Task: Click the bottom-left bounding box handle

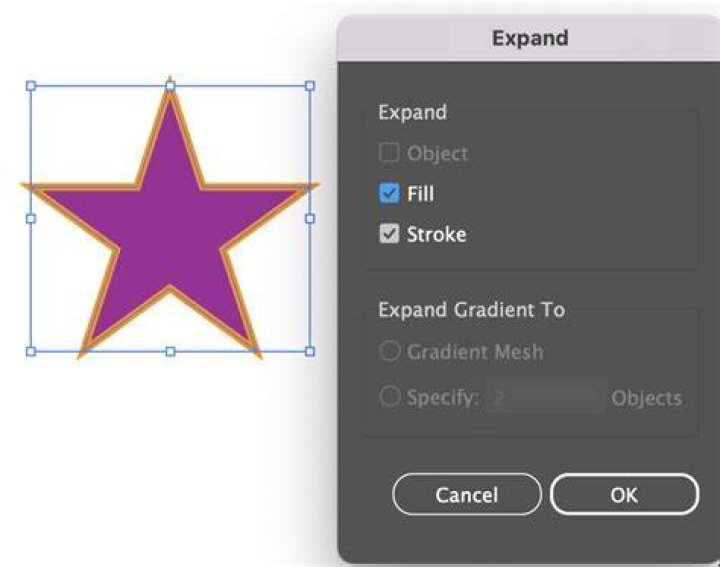Action: point(31,352)
